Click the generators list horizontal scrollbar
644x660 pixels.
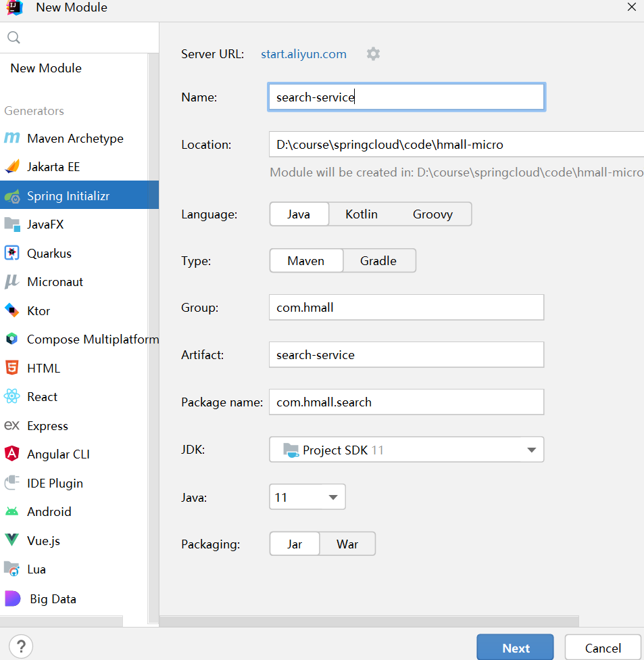61,621
